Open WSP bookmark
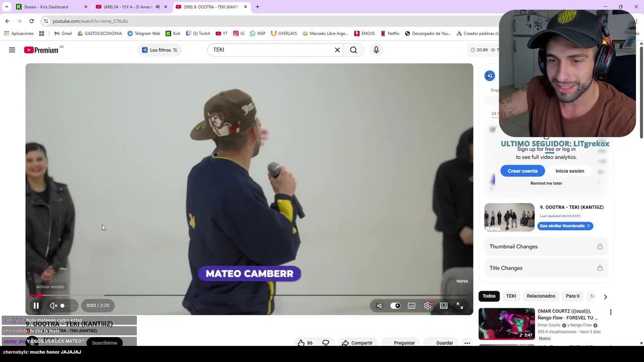Viewport: 644px width, 362px height. click(x=257, y=34)
